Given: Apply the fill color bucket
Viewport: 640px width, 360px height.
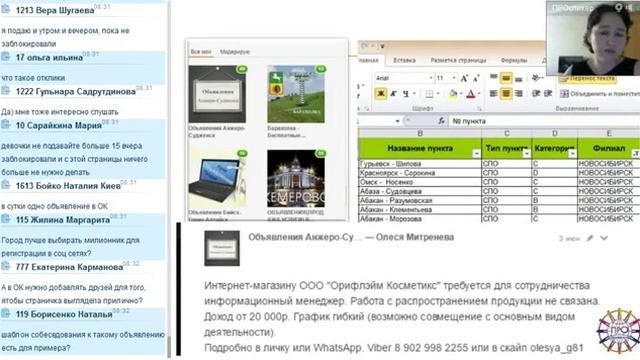Looking at the screenshot, I should click(x=453, y=94).
